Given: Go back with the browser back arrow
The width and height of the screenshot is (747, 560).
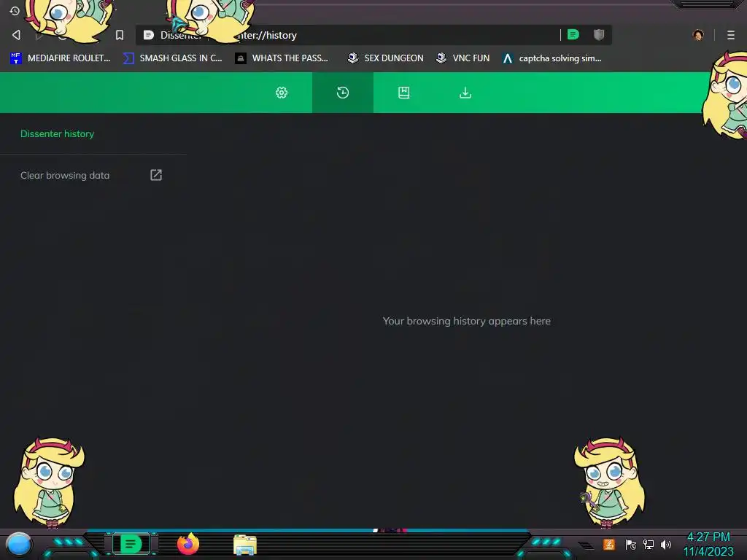Looking at the screenshot, I should point(16,35).
